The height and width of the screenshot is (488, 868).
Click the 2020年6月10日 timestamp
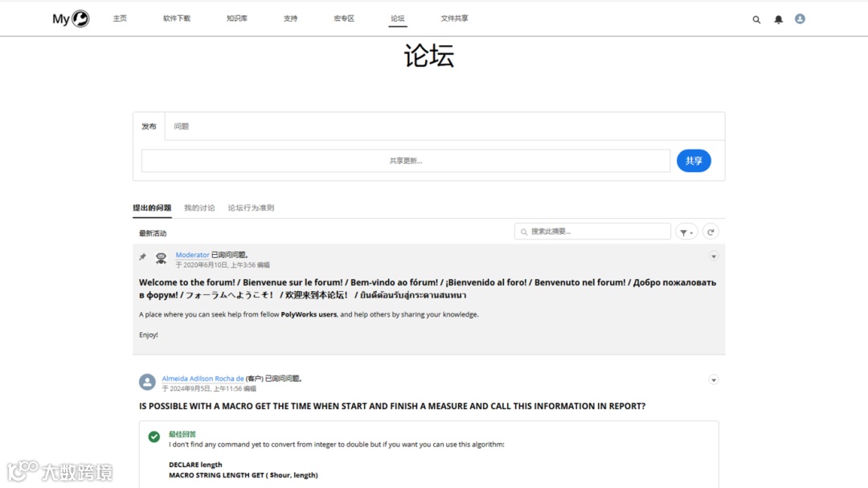pos(223,265)
